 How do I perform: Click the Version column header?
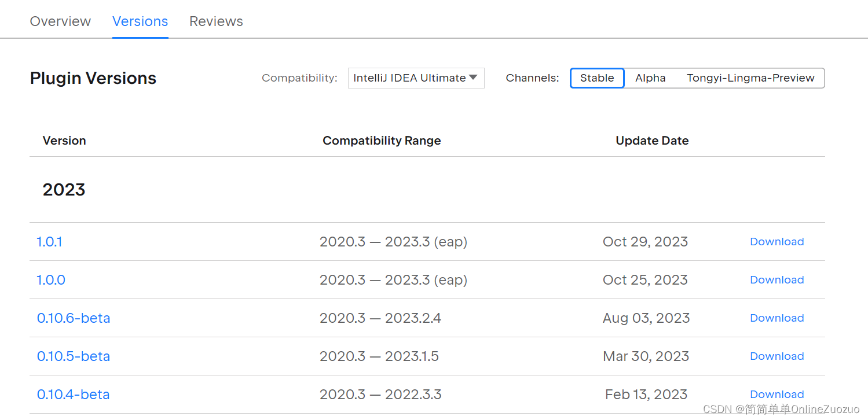point(64,141)
